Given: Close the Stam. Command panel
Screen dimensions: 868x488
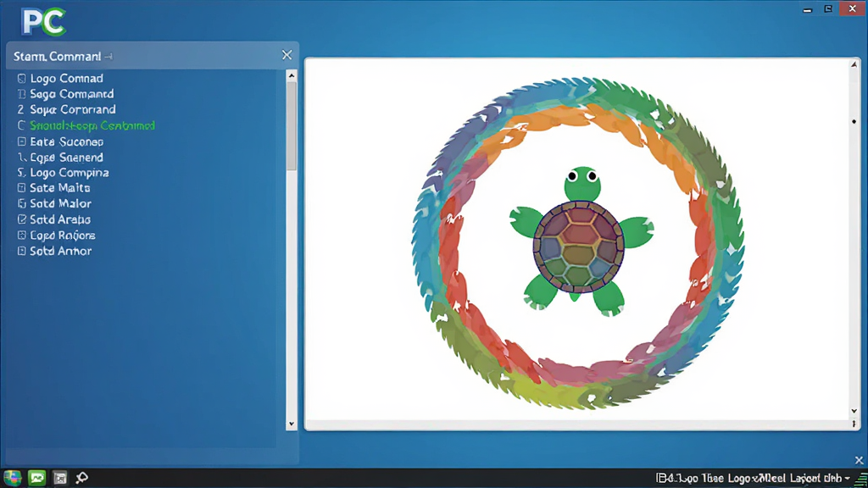Looking at the screenshot, I should click(x=287, y=55).
